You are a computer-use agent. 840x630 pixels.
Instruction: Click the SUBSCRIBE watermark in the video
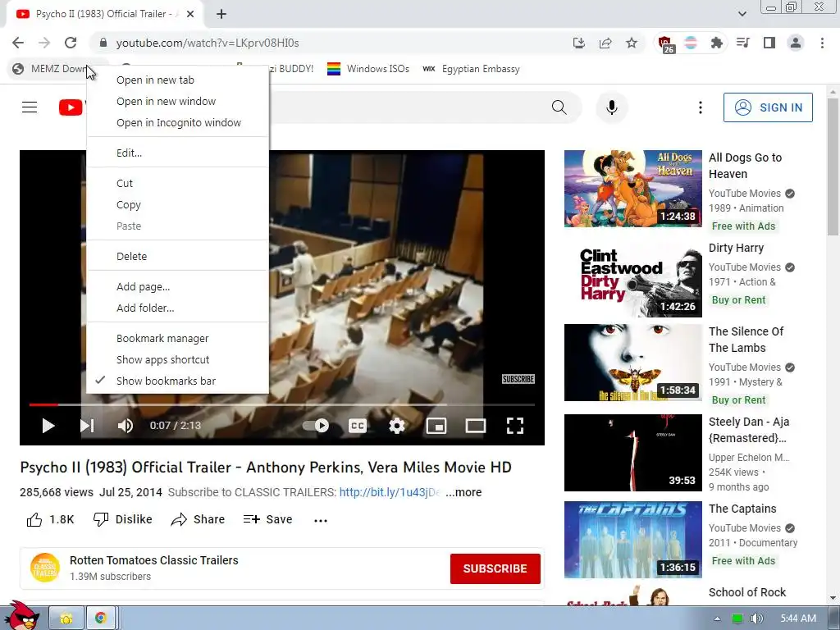[x=518, y=379]
